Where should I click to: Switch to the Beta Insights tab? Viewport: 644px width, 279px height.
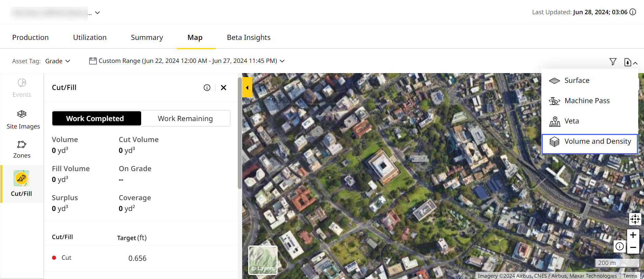(x=249, y=38)
